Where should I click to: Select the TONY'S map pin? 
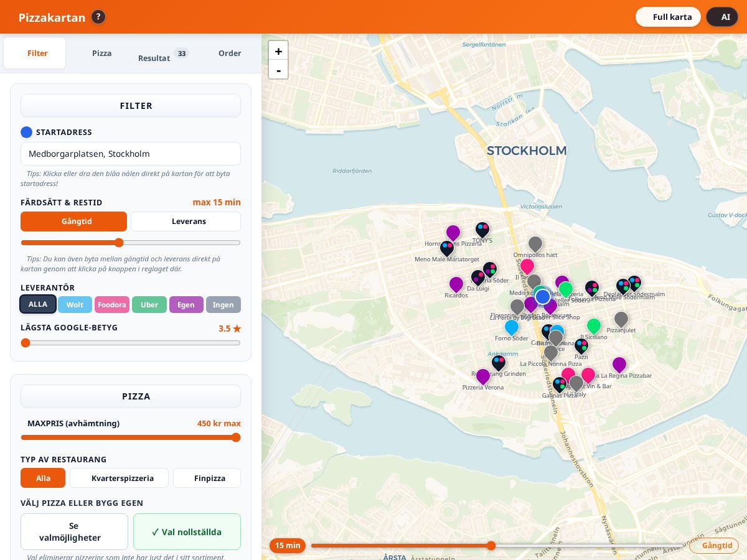point(482,230)
